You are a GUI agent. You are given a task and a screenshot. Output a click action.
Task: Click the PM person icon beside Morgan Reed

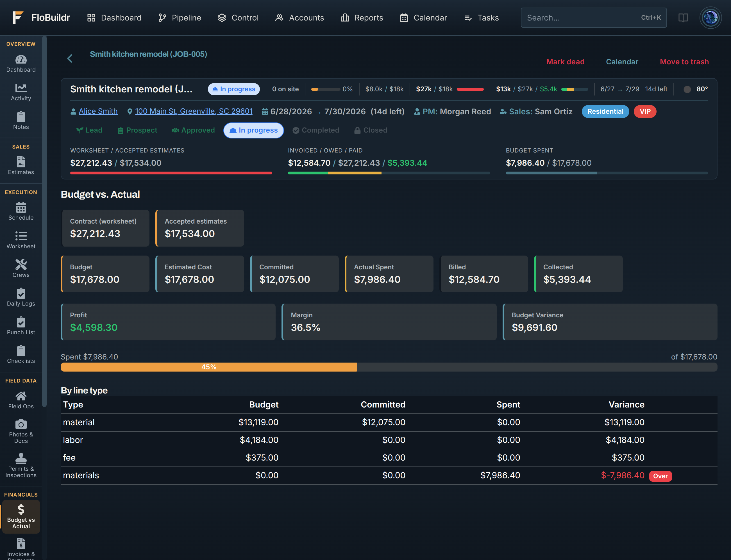click(x=417, y=112)
